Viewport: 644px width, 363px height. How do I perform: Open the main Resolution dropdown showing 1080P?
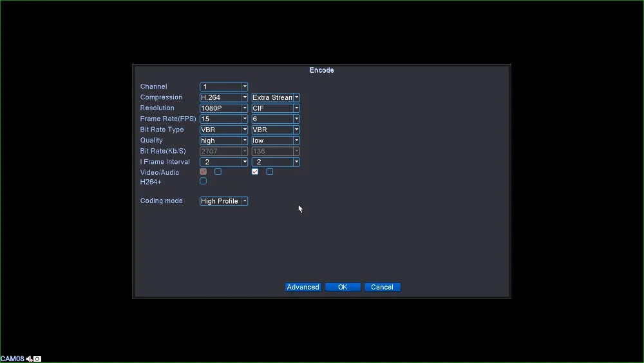pos(224,108)
